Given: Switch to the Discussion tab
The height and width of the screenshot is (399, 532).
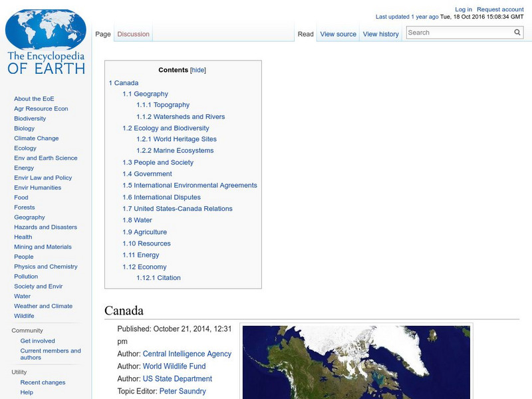Looking at the screenshot, I should tap(134, 35).
